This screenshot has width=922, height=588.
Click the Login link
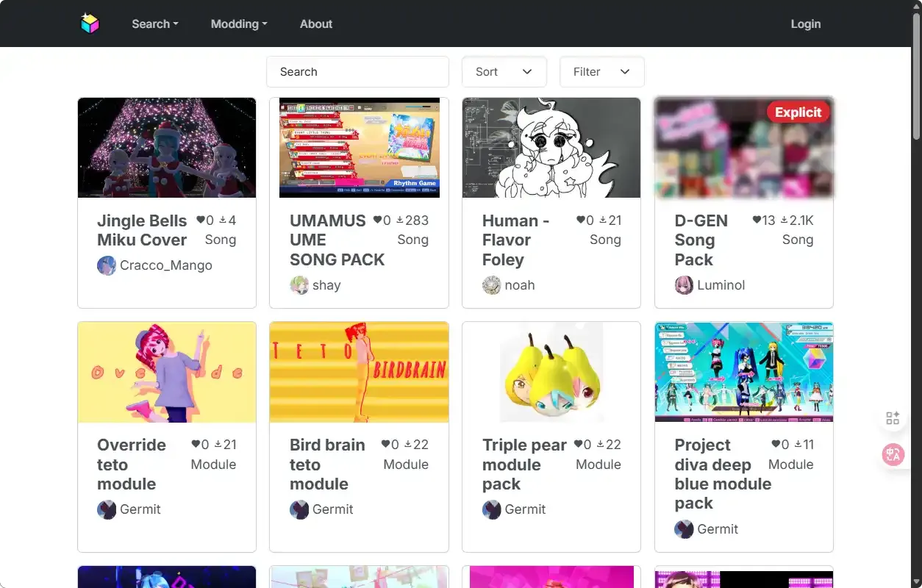point(805,24)
